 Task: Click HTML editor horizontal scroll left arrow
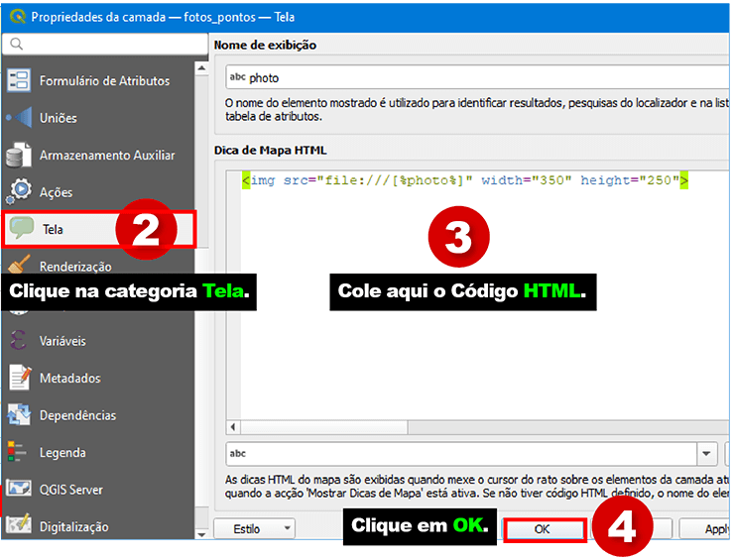click(x=233, y=427)
